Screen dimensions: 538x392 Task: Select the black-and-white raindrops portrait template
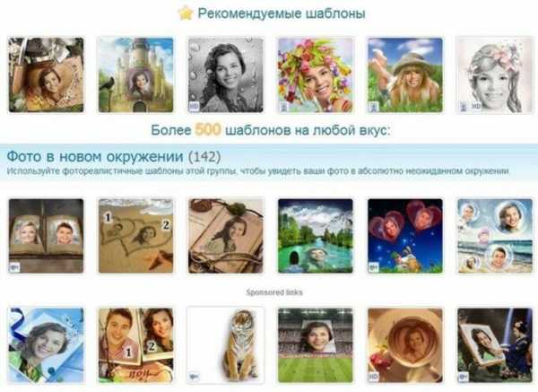point(226,75)
